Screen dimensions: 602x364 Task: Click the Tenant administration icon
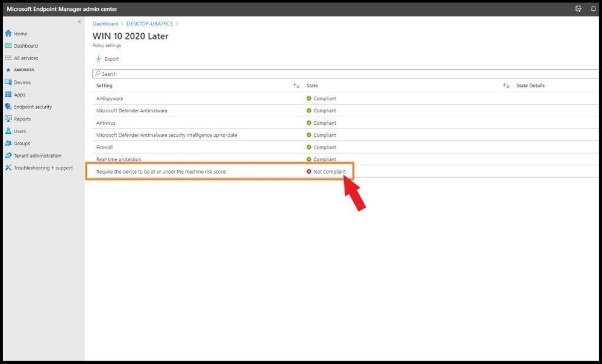[x=8, y=155]
